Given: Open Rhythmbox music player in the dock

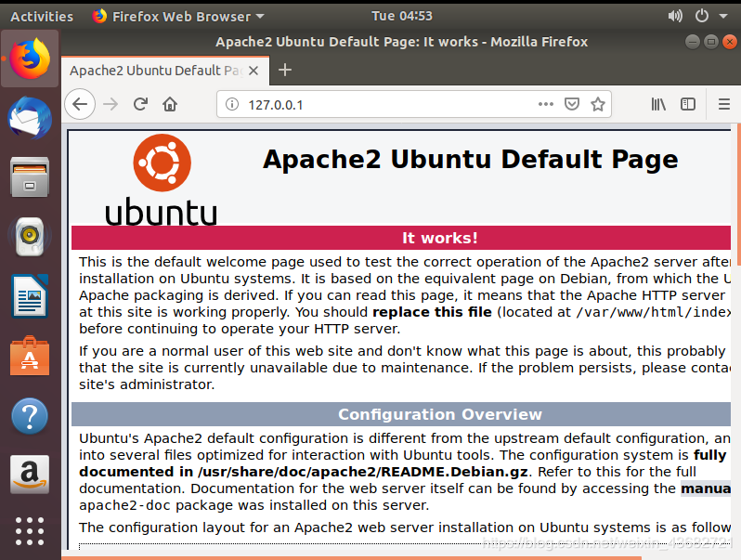Looking at the screenshot, I should [30, 236].
